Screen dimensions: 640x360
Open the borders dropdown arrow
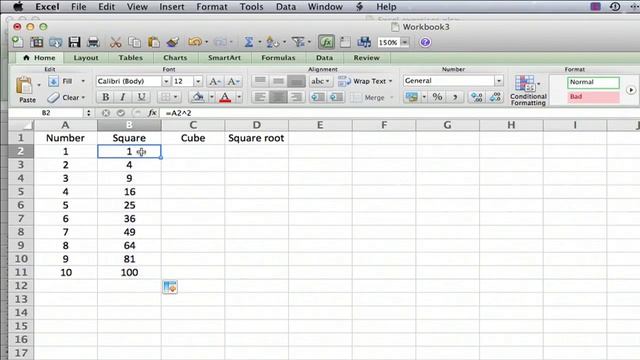point(176,97)
